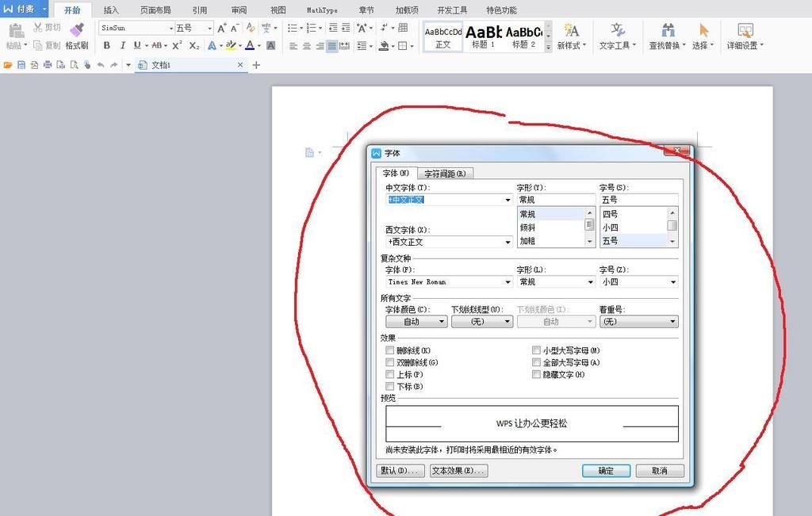The height and width of the screenshot is (516, 812).
Task: Toggle bold formatting (B)
Action: [x=107, y=45]
